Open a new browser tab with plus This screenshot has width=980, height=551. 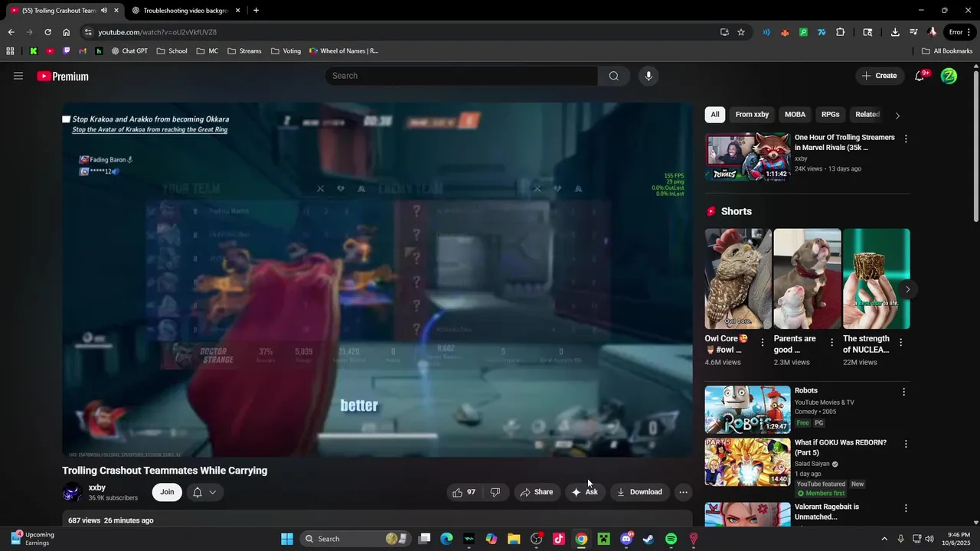point(256,11)
